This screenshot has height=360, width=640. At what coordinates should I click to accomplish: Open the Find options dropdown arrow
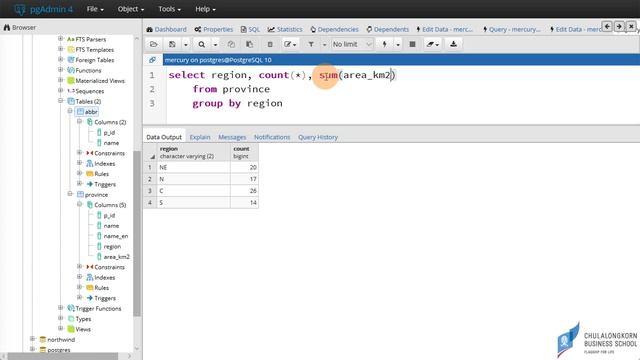[215, 44]
